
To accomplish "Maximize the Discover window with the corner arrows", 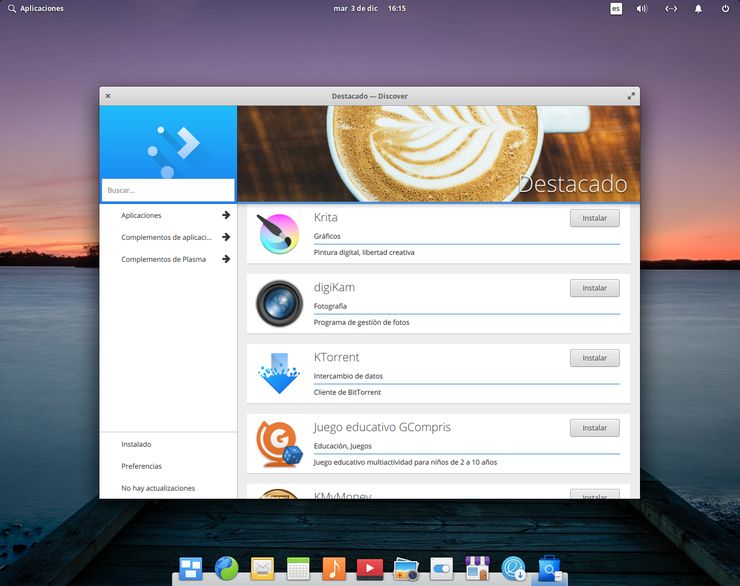I will click(631, 96).
